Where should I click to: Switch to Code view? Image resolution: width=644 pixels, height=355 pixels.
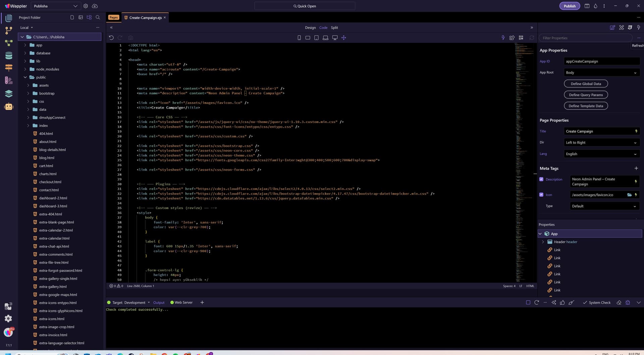tap(323, 28)
